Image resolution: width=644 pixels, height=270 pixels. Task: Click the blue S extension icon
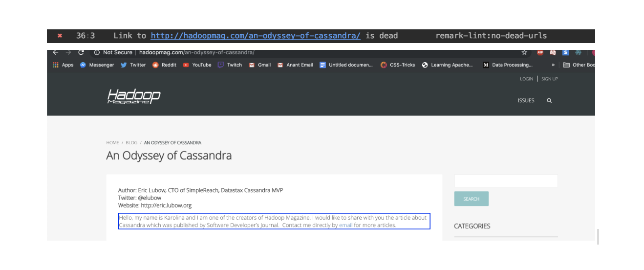[566, 52]
